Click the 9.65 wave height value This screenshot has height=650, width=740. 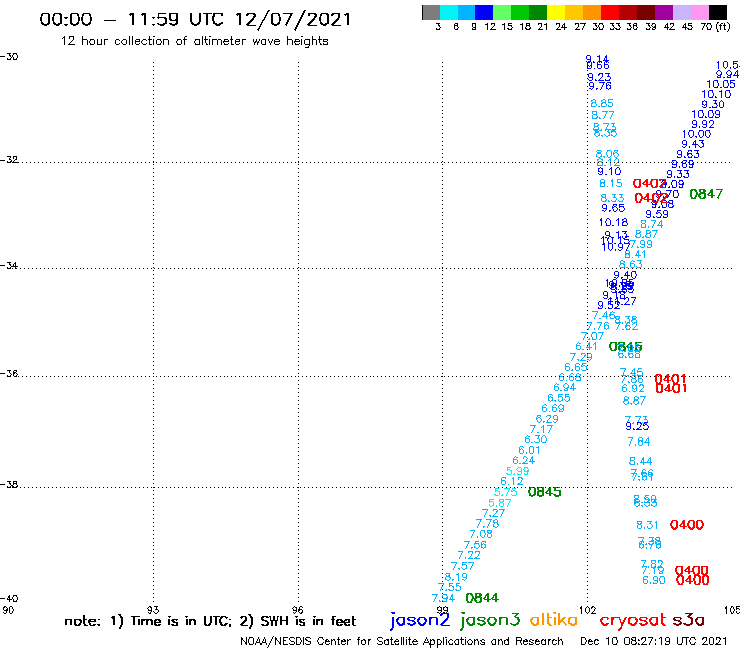click(613, 208)
